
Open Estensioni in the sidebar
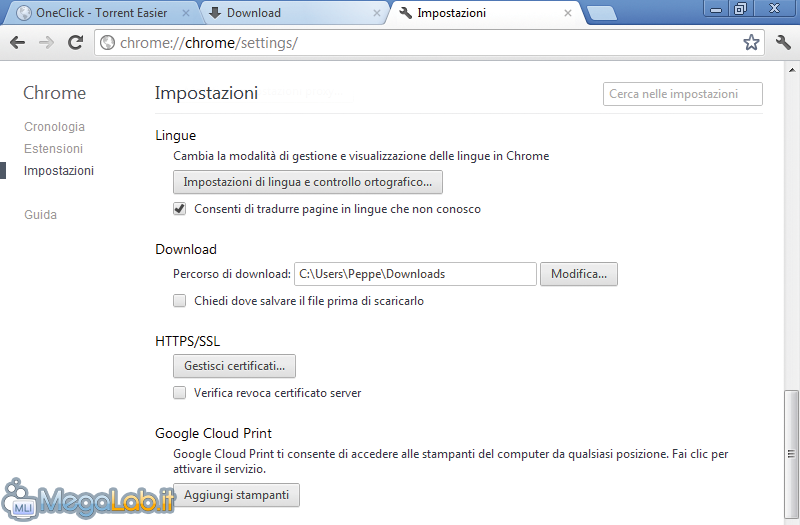[x=54, y=148]
